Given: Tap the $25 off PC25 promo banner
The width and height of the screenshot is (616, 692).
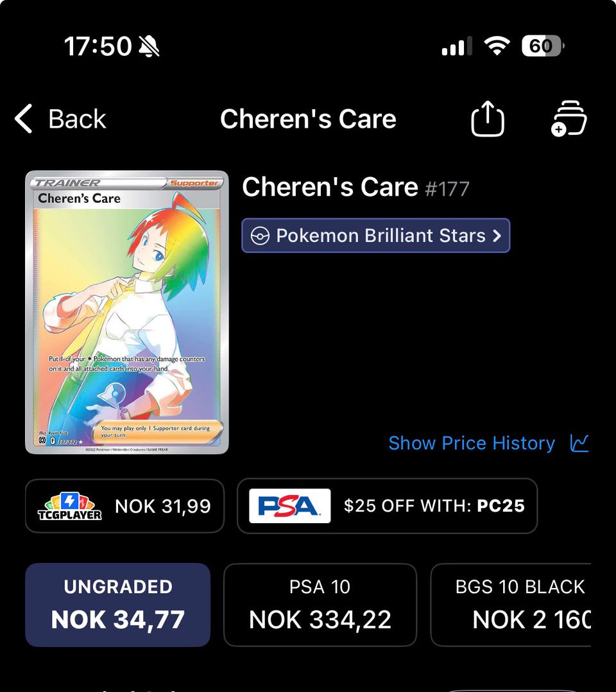Looking at the screenshot, I should click(434, 506).
